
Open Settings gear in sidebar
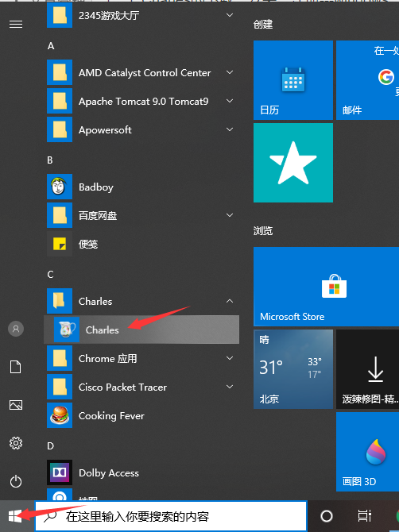pos(16,443)
